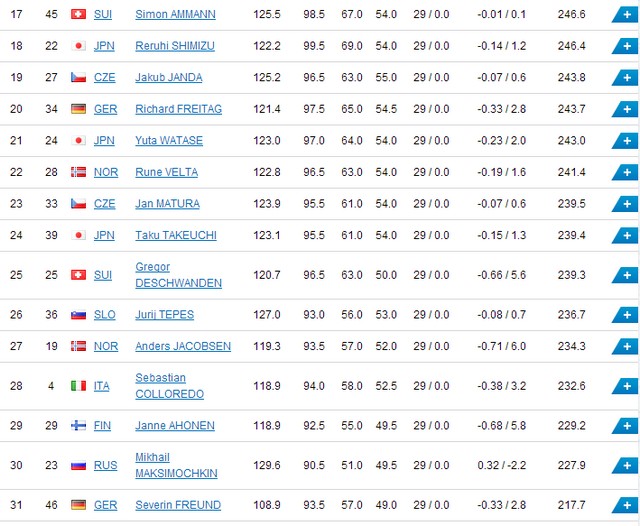Image resolution: width=640 pixels, height=526 pixels.
Task: Click plus icon beside Richard FREITAG's 243.7
Action: 625,109
